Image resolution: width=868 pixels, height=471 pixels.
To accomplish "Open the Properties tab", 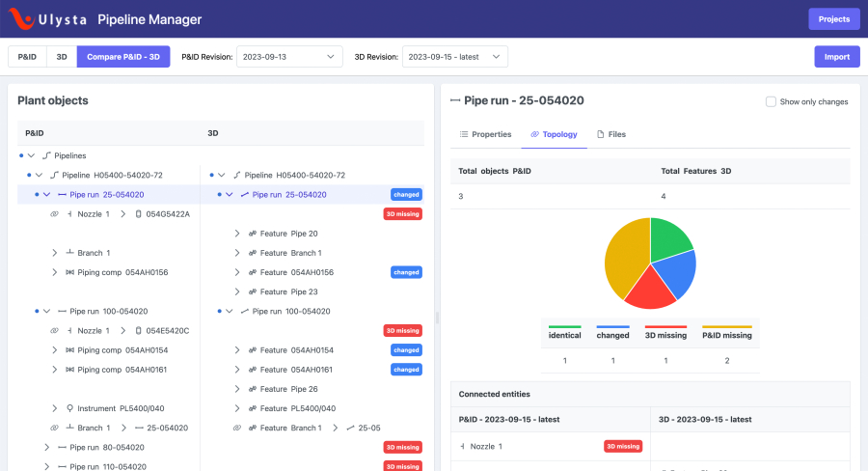I will point(485,134).
